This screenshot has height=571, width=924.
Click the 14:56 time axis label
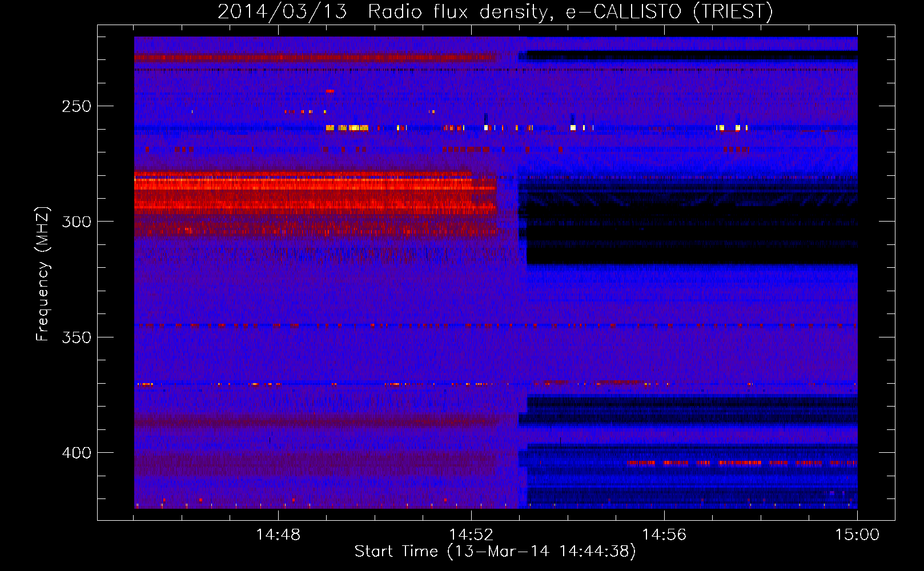click(x=664, y=535)
